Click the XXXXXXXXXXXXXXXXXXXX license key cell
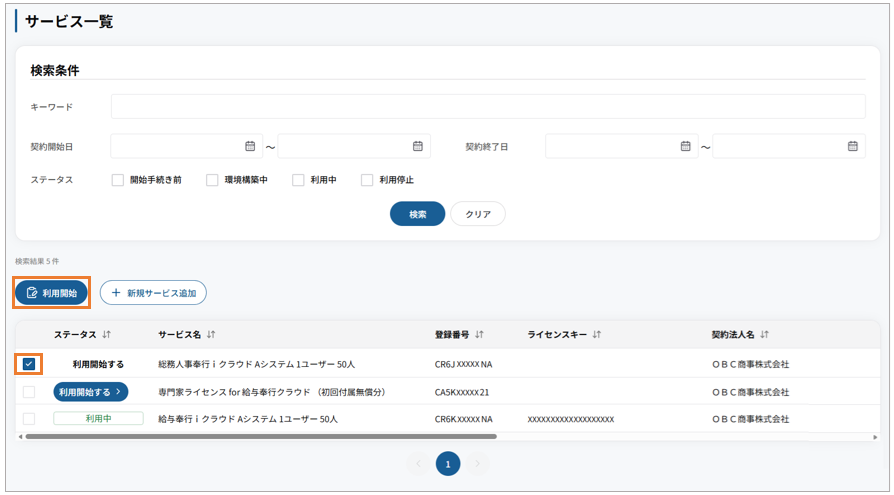The image size is (894, 495). [x=571, y=419]
